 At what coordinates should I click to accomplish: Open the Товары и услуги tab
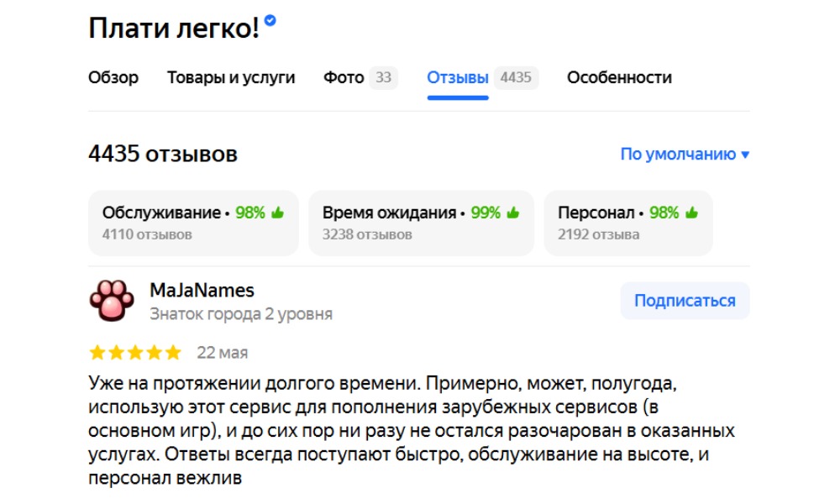231,78
